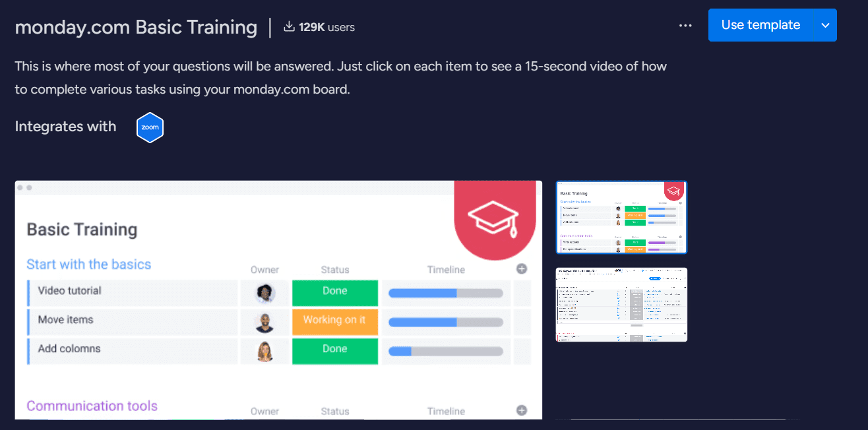Open the Use template dropdown arrow

coord(824,25)
